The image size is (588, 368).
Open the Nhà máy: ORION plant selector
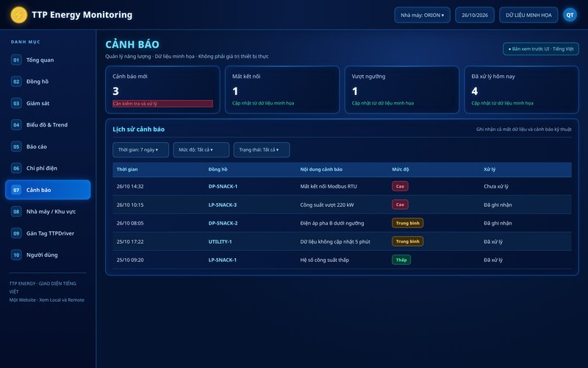coord(422,15)
